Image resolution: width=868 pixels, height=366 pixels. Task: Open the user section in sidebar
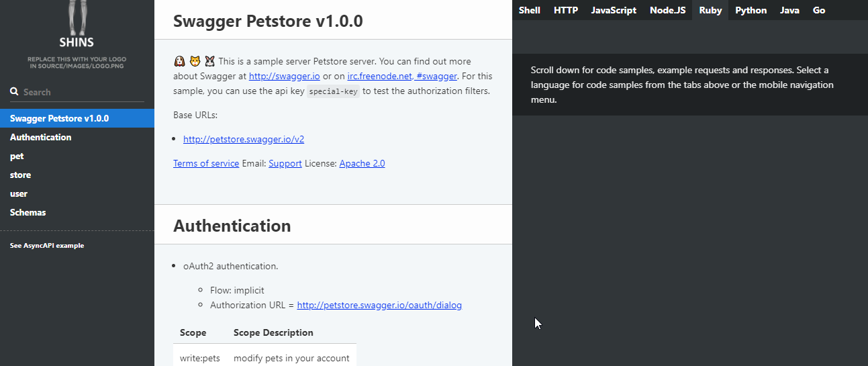pos(77,193)
